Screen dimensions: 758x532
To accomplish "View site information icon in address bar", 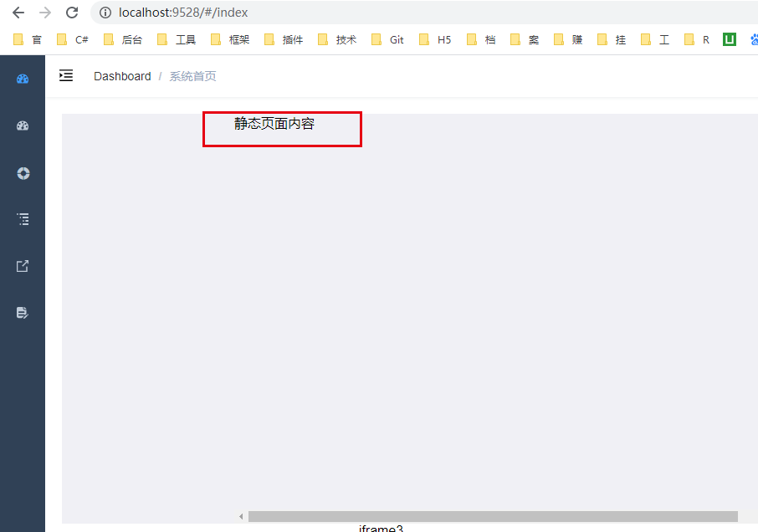I will (x=105, y=13).
